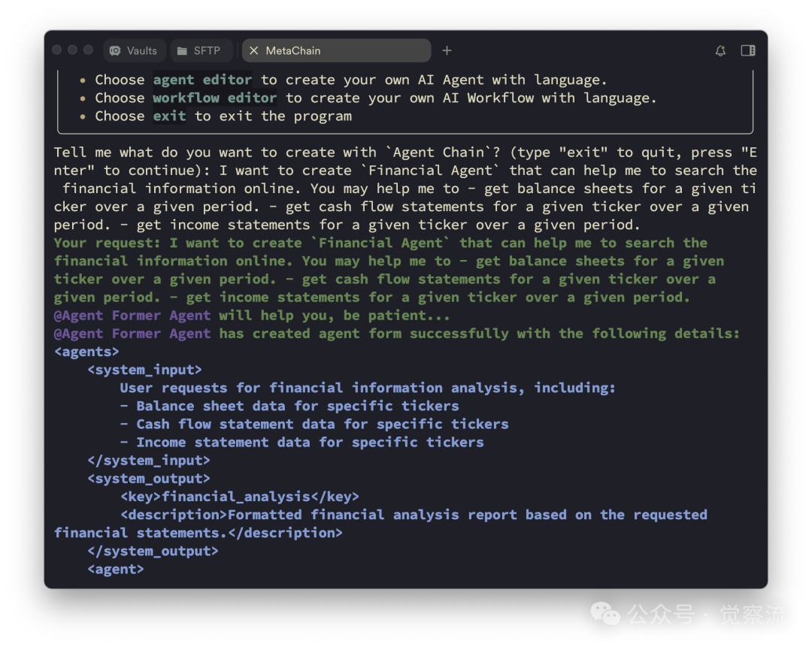812x647 pixels.
Task: Click the Vaults tab's vault icon
Action: (115, 51)
